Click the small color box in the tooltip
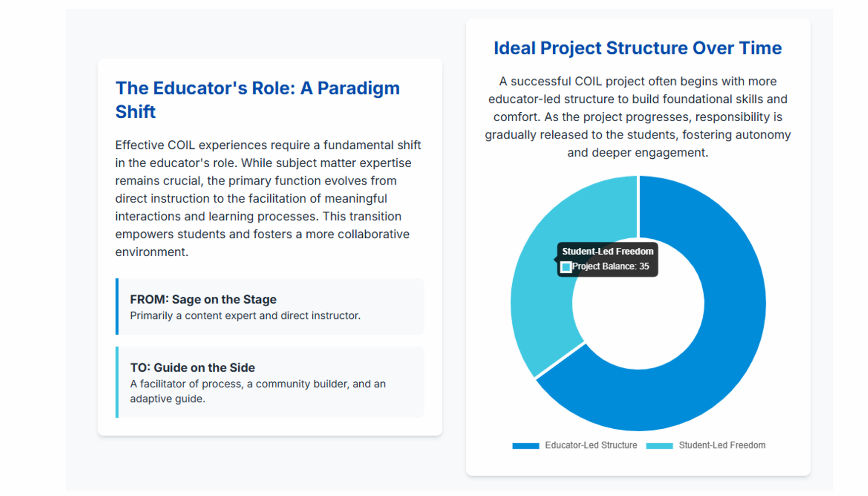 coord(566,267)
